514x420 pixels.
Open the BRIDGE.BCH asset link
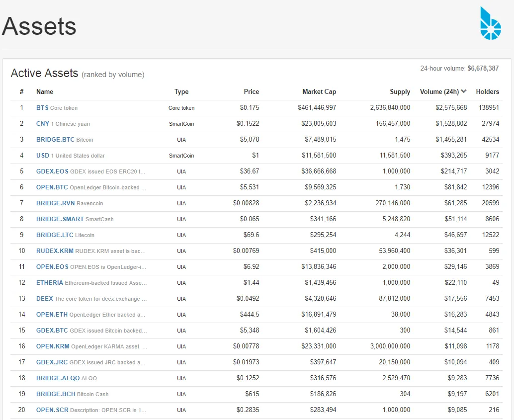click(x=56, y=394)
